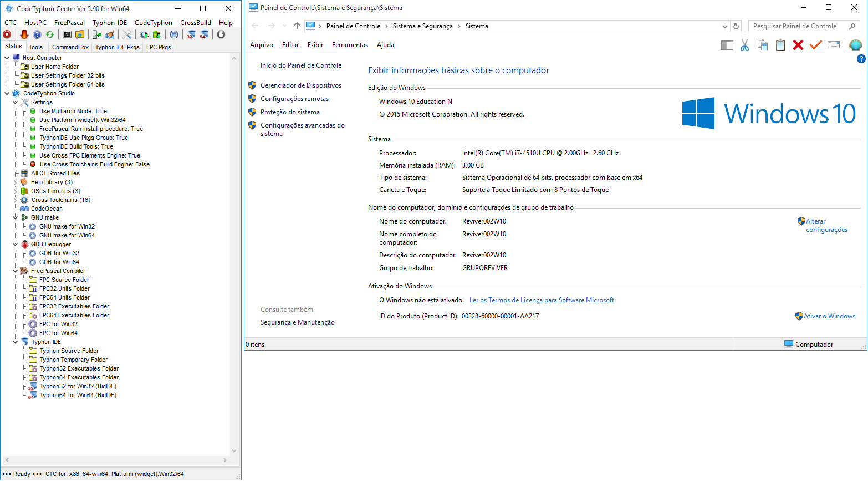Click the teal shell icon in toolbar
Image resolution: width=868 pixels, height=481 pixels.
point(856,45)
